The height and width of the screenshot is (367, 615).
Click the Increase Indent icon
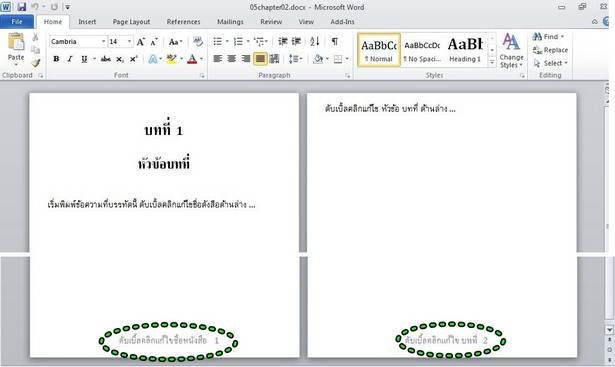[x=297, y=42]
